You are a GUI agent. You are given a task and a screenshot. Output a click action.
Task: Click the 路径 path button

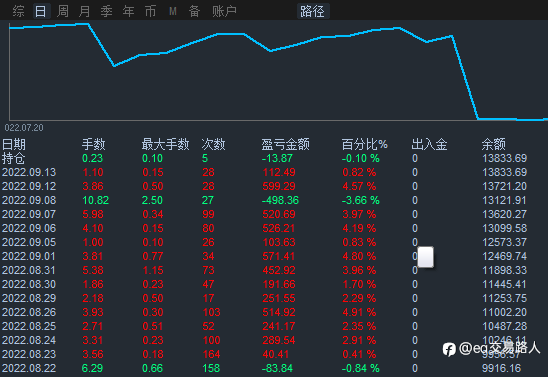click(x=312, y=11)
